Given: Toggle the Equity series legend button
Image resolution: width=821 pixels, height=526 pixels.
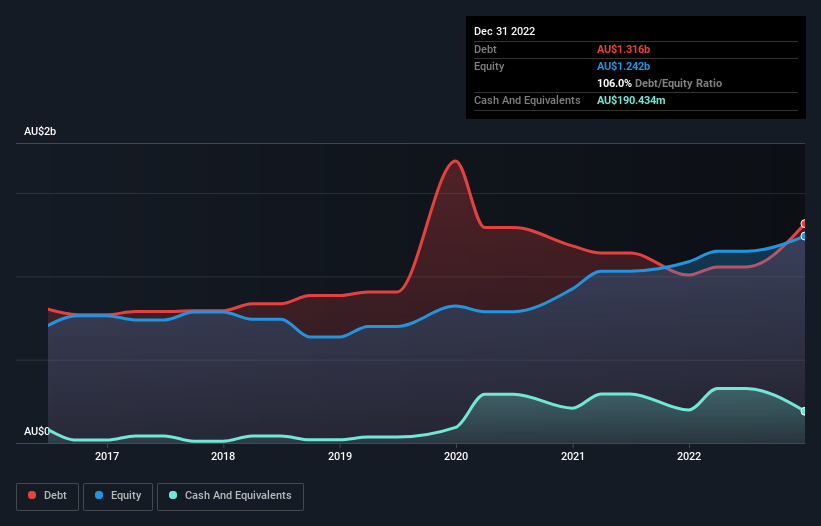Looking at the screenshot, I should tap(118, 496).
